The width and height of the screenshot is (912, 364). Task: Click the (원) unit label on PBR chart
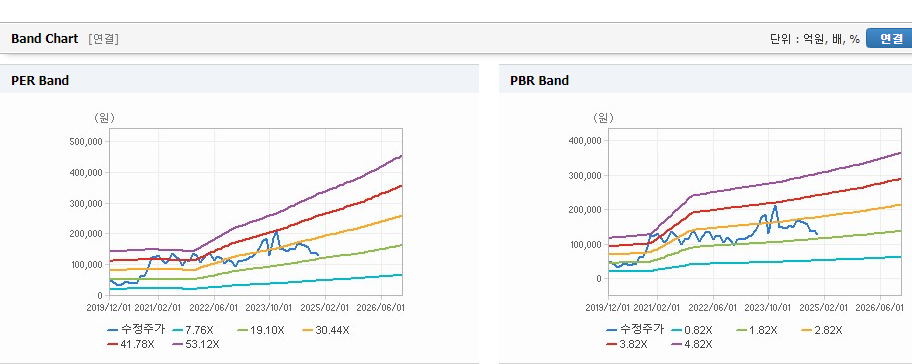pos(603,118)
